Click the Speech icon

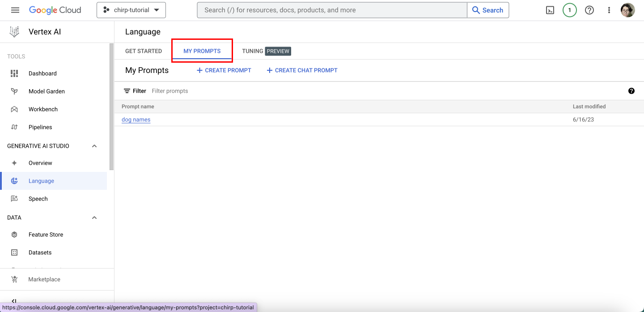click(14, 199)
